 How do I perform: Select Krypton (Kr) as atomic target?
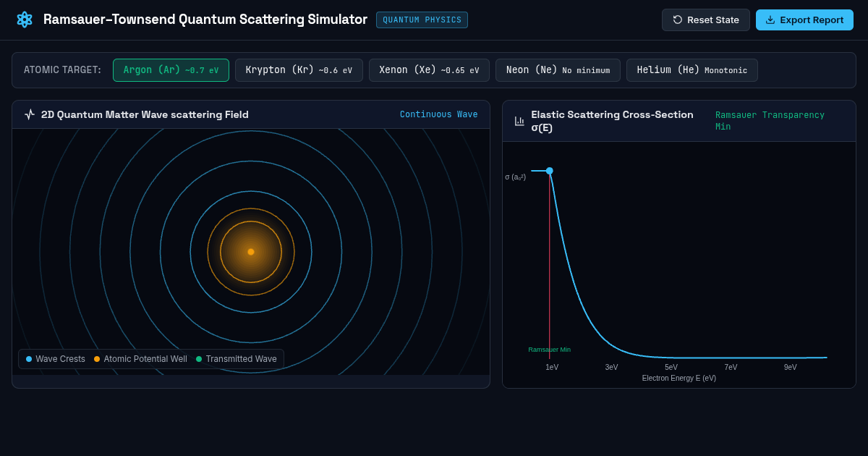pyautogui.click(x=299, y=70)
